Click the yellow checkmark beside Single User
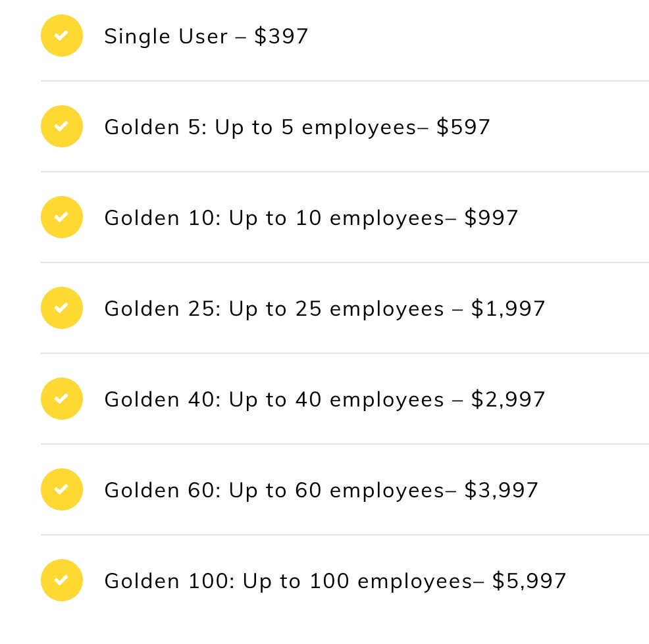The height and width of the screenshot is (644, 649). pos(62,36)
